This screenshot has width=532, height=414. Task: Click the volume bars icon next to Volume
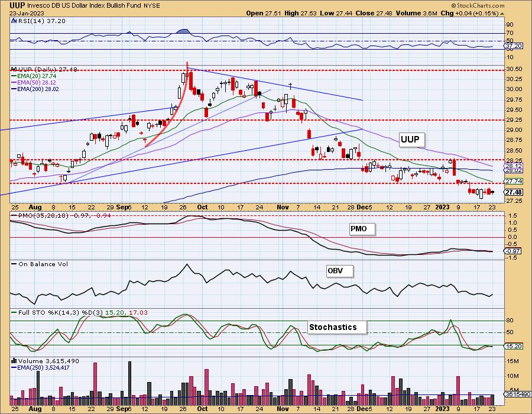tap(14, 361)
